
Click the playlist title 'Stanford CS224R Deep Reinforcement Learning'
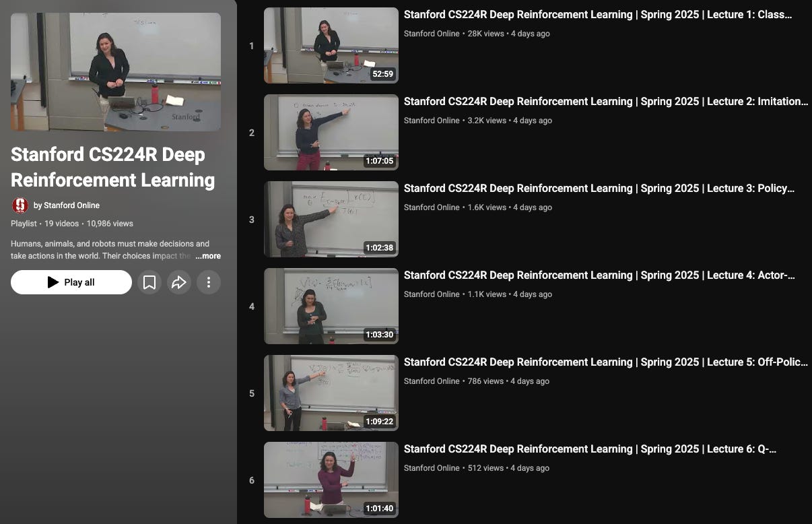coord(113,167)
